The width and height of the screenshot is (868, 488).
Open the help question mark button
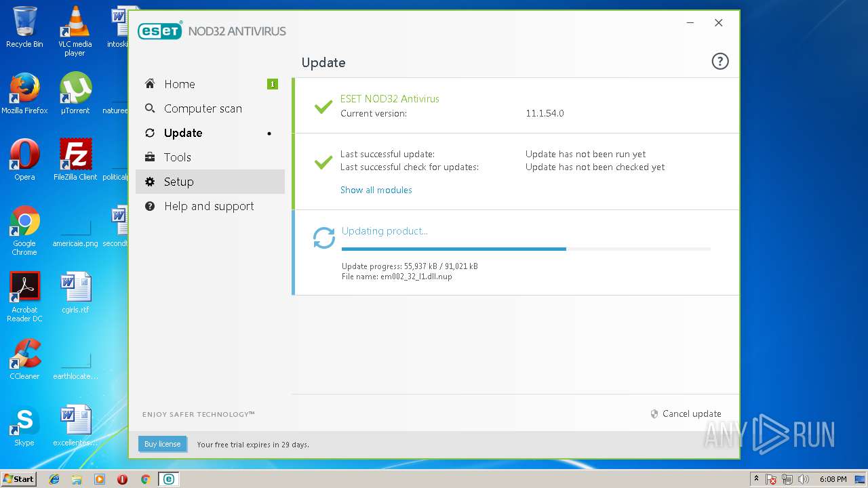(719, 62)
